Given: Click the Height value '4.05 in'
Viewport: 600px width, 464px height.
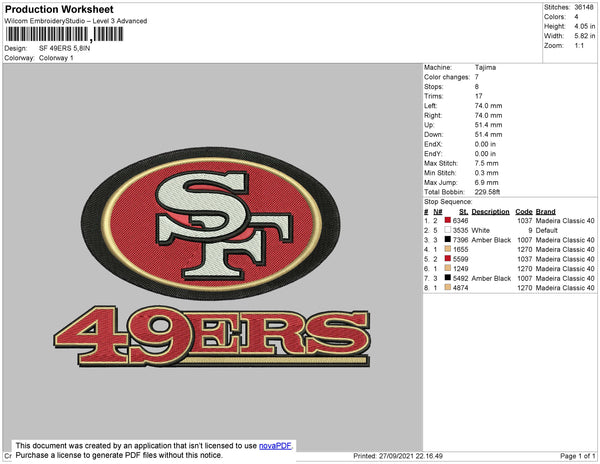Looking at the screenshot, I should (x=584, y=26).
